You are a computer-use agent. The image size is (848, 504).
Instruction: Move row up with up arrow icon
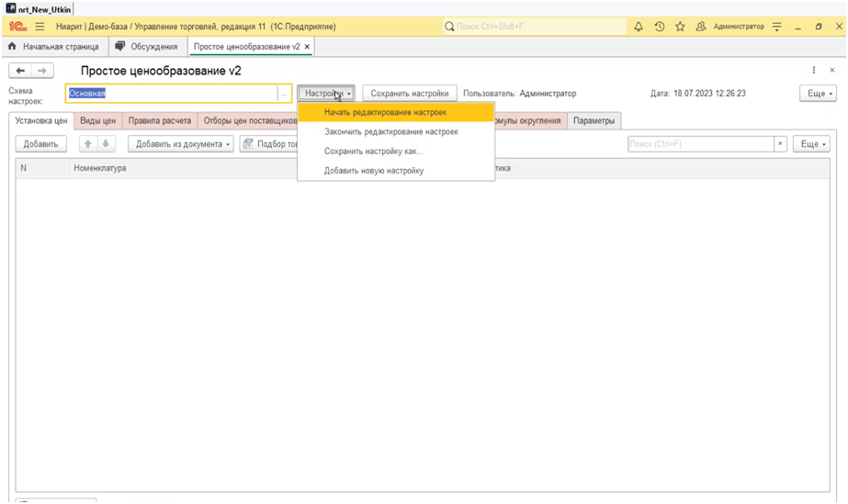point(87,144)
